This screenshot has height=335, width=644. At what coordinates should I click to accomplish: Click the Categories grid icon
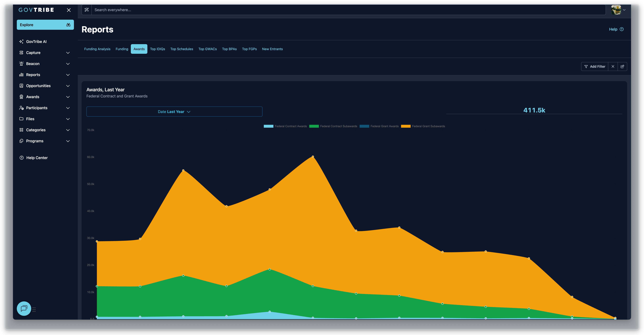point(21,130)
